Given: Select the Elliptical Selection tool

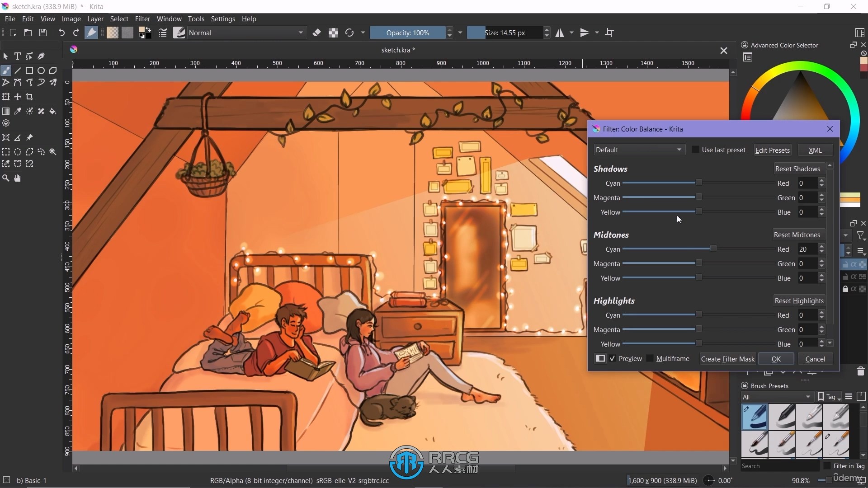Looking at the screenshot, I should tap(18, 152).
